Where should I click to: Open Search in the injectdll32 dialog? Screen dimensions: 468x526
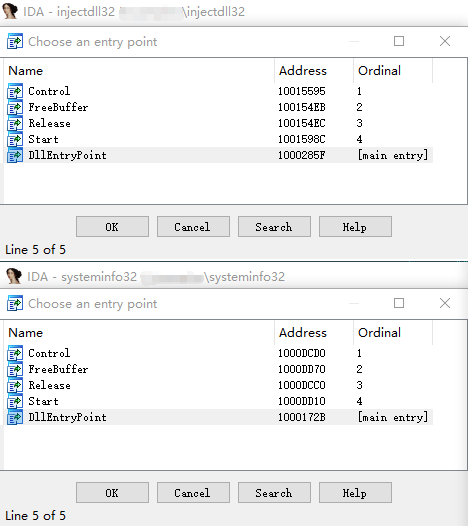pos(274,227)
